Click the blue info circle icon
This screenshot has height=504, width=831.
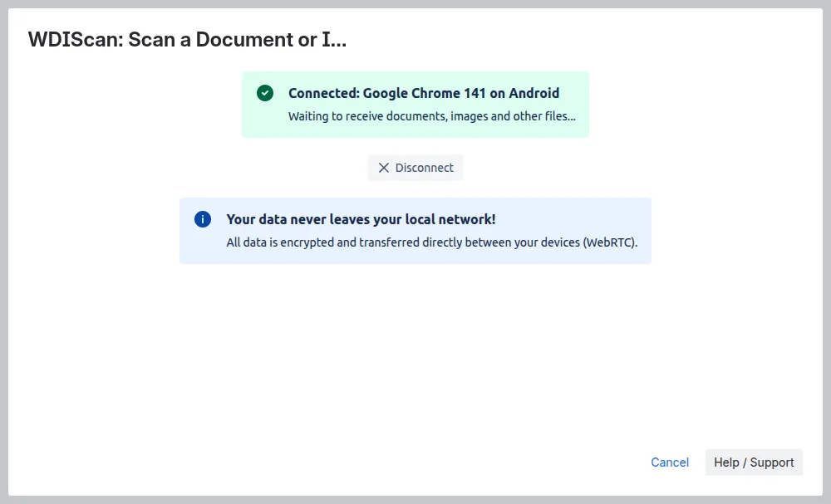pyautogui.click(x=203, y=219)
